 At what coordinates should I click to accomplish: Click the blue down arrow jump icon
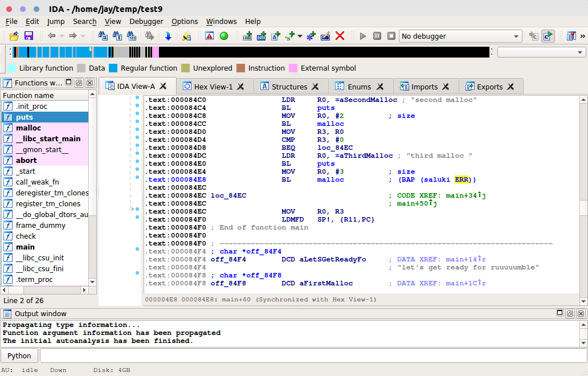pyautogui.click(x=168, y=36)
